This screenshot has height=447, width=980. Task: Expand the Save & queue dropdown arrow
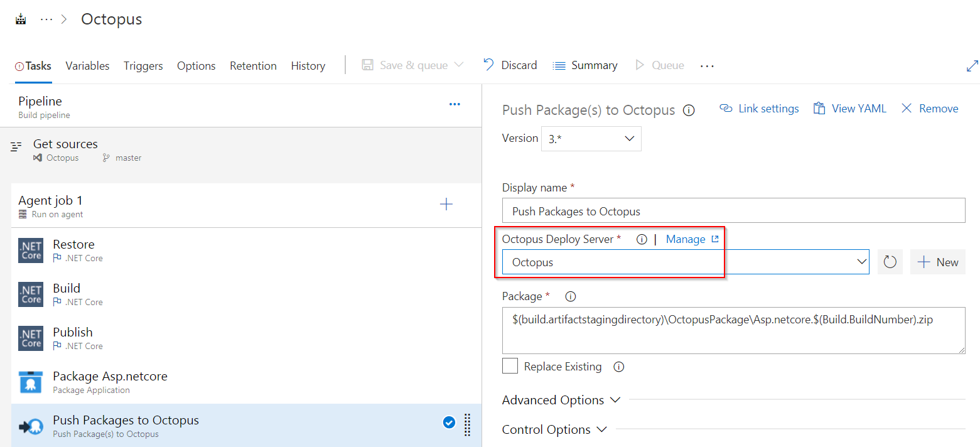point(458,65)
